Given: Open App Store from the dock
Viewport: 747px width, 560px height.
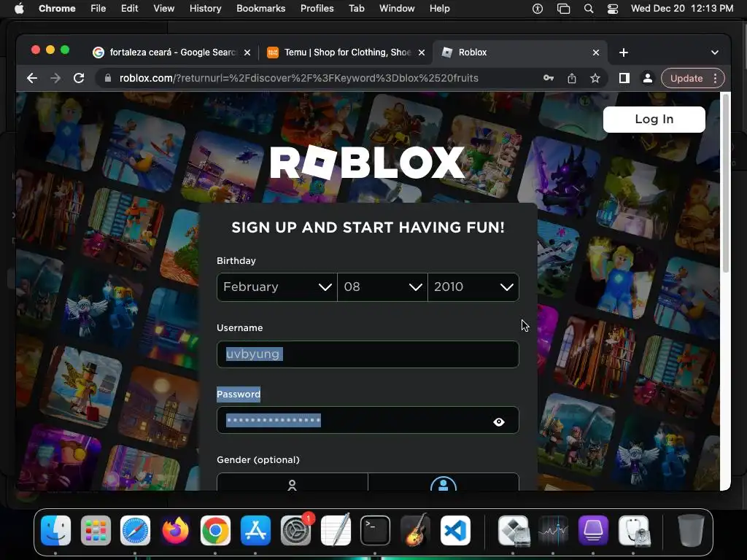Looking at the screenshot, I should click(255, 531).
